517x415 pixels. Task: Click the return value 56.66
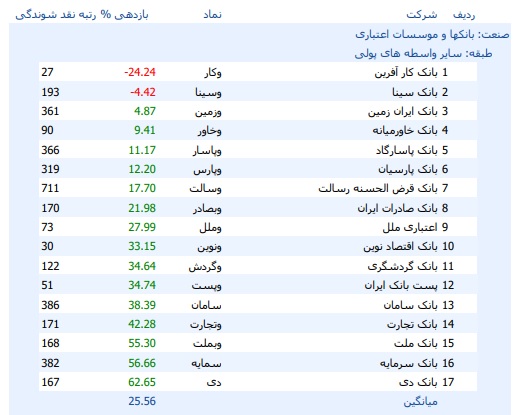(x=142, y=363)
